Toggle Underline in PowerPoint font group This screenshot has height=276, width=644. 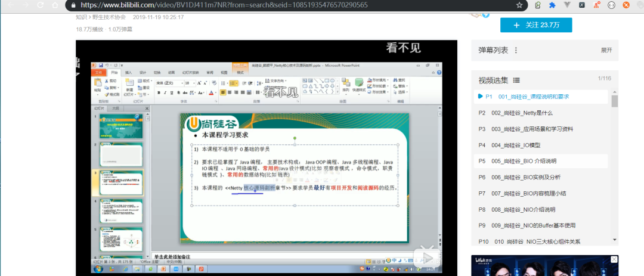coord(172,93)
